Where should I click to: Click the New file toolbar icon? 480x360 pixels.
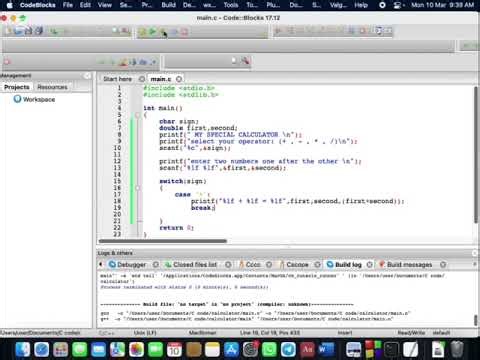tap(9, 31)
